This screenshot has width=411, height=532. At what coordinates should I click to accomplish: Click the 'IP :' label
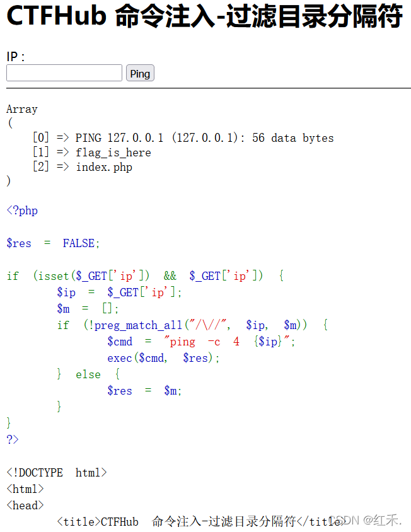click(x=16, y=57)
